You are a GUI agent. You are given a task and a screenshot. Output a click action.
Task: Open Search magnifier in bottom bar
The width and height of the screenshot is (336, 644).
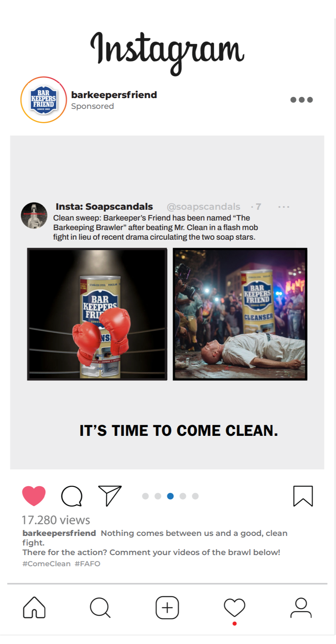[x=100, y=607]
